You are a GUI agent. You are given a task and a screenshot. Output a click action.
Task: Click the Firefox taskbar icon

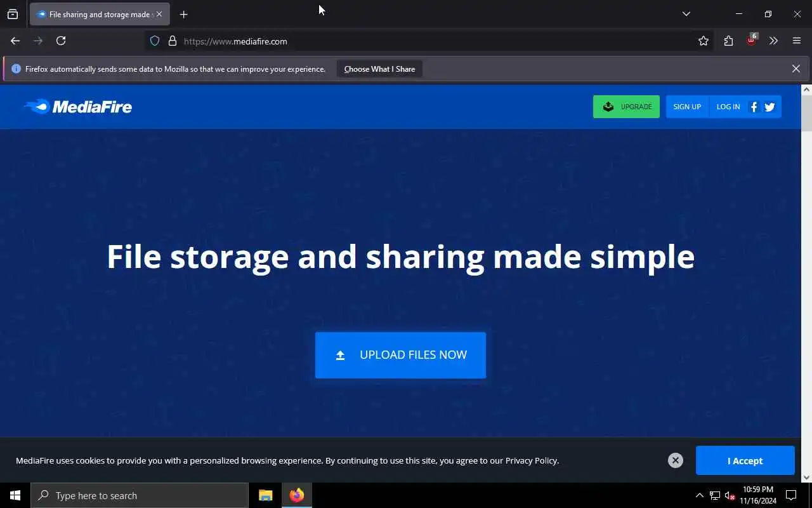297,495
